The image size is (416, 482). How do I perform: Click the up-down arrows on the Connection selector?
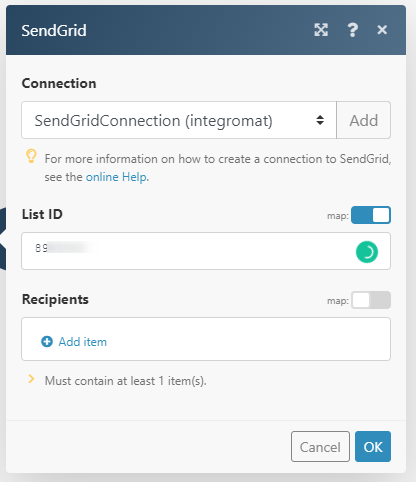[320, 120]
